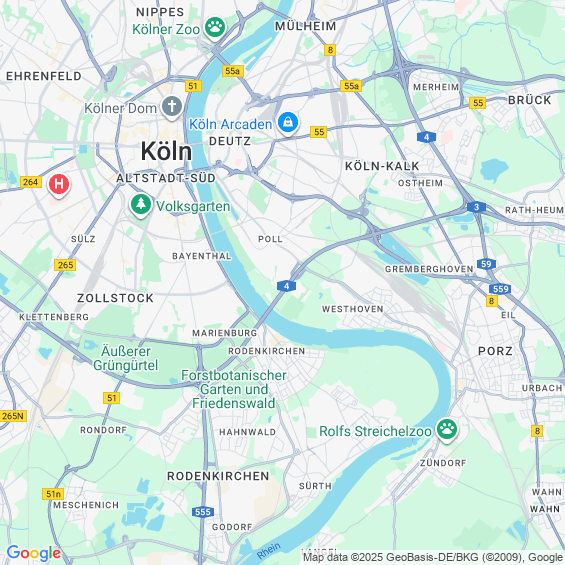Select the Kölner Dom church pin
The width and height of the screenshot is (565, 565).
pos(172,107)
